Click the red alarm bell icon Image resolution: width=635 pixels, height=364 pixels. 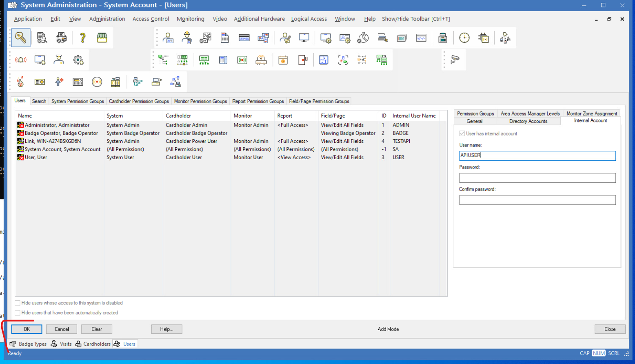20,60
